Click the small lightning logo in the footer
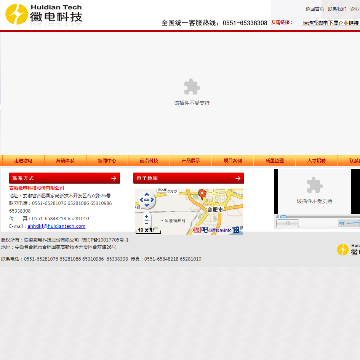This screenshot has width=360, height=360. pos(342,250)
